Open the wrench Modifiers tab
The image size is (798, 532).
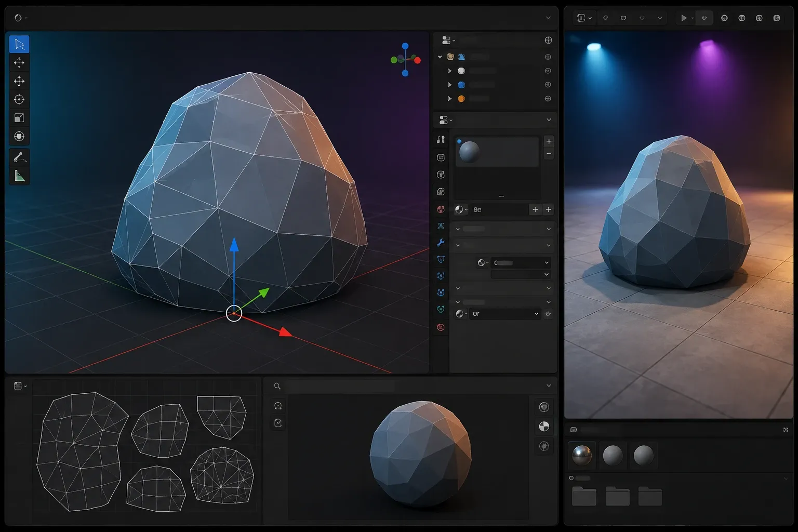[x=441, y=243]
